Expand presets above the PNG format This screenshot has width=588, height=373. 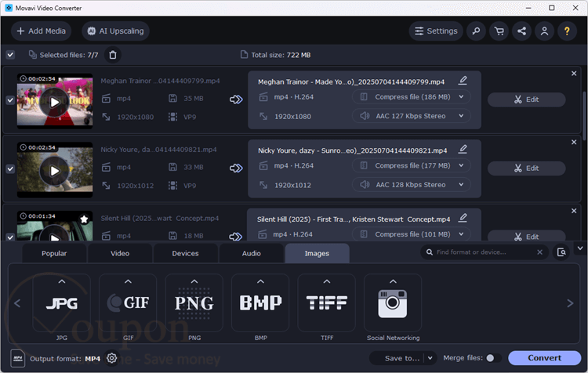tap(194, 281)
